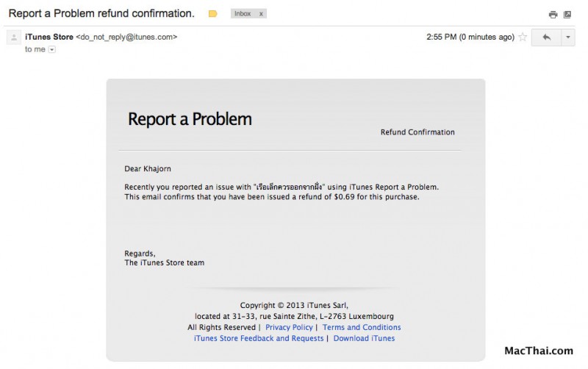Remove the Inbox label with x
The image size is (588, 369).
(x=261, y=14)
